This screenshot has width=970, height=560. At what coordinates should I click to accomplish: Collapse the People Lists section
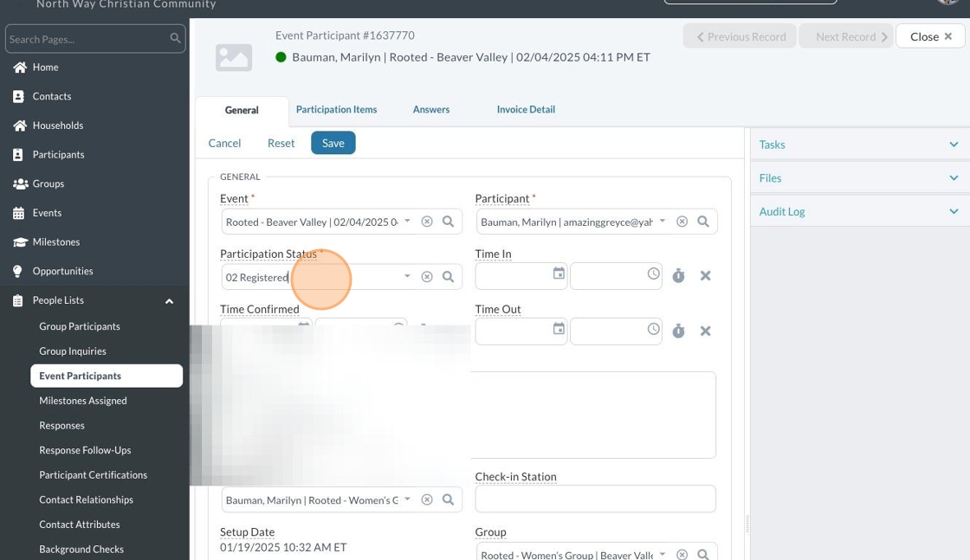pos(169,301)
